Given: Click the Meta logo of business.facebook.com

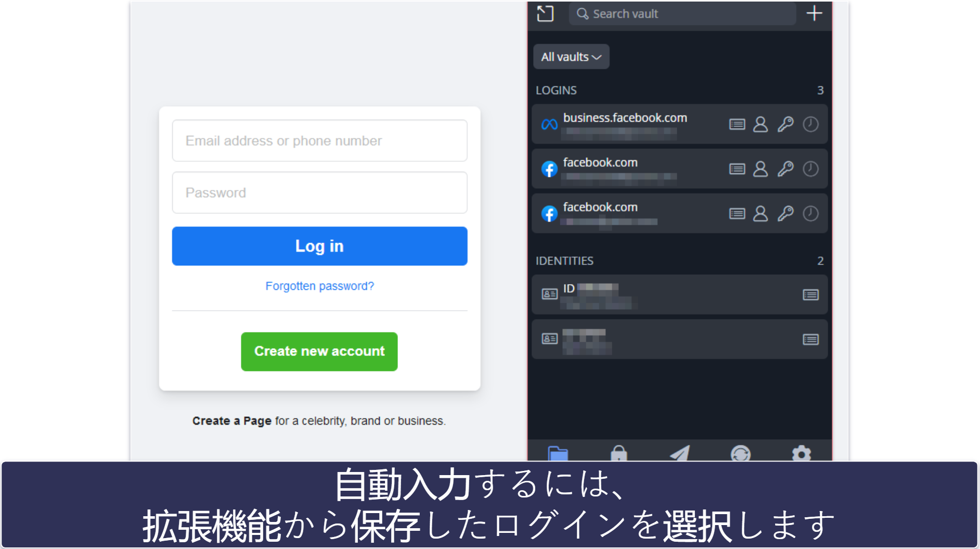Looking at the screenshot, I should click(x=549, y=124).
